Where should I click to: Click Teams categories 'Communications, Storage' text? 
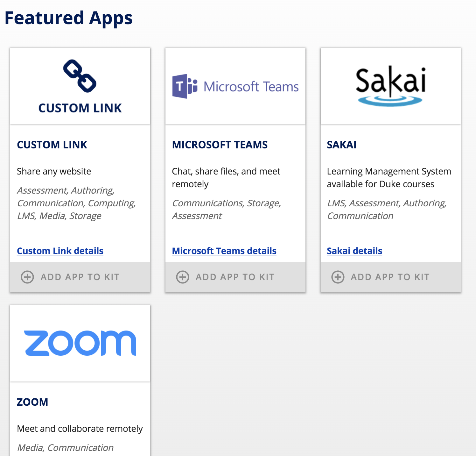(x=227, y=210)
